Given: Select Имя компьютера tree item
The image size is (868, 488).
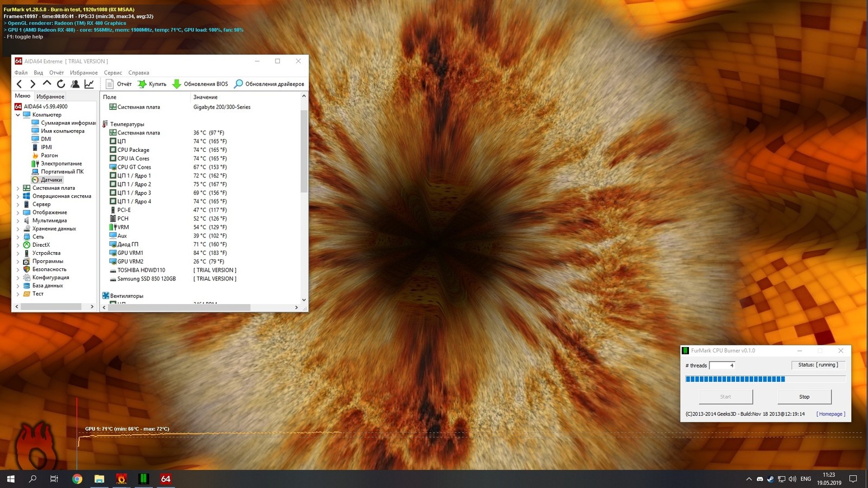Looking at the screenshot, I should pyautogui.click(x=58, y=131).
